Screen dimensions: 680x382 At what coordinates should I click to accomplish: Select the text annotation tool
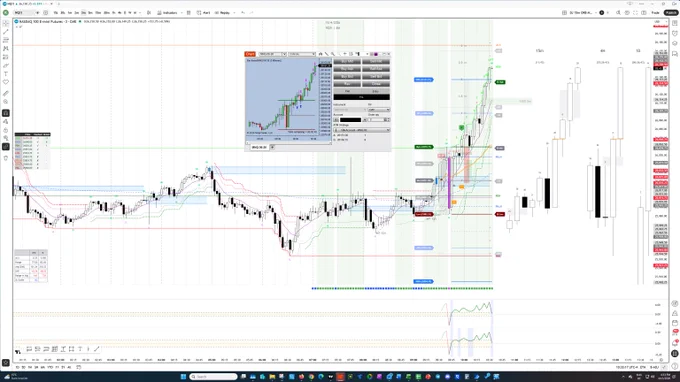6,74
